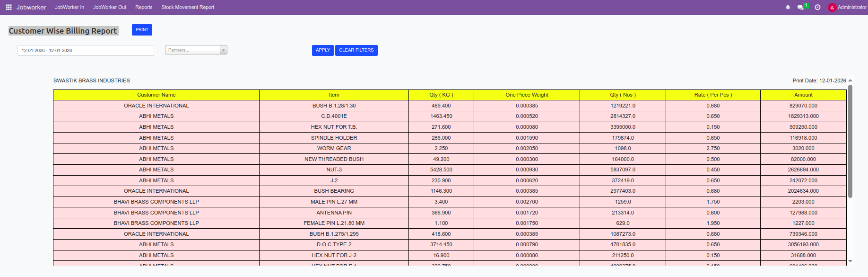This screenshot has height=277, width=868.
Task: Click the report vertical scrollbar thumb
Action: (850, 141)
